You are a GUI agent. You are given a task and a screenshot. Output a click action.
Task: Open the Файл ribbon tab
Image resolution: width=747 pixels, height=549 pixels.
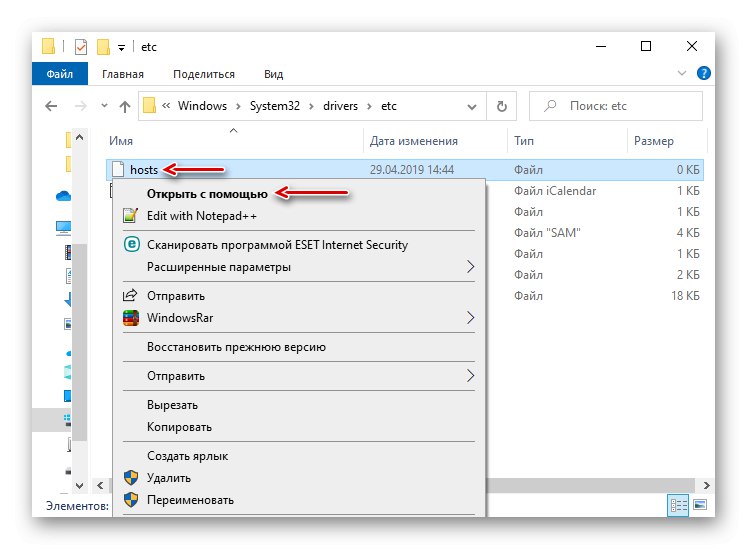click(x=60, y=74)
